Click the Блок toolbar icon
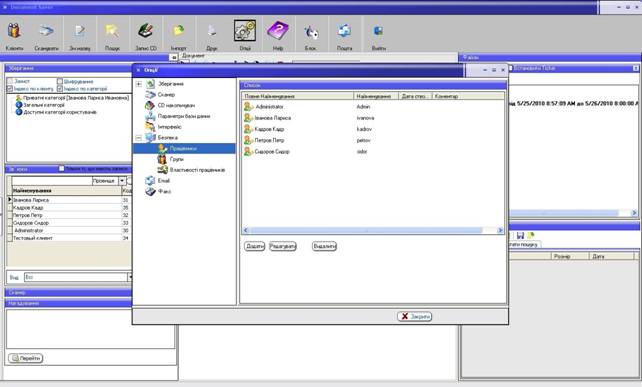642x387 pixels. pyautogui.click(x=311, y=32)
